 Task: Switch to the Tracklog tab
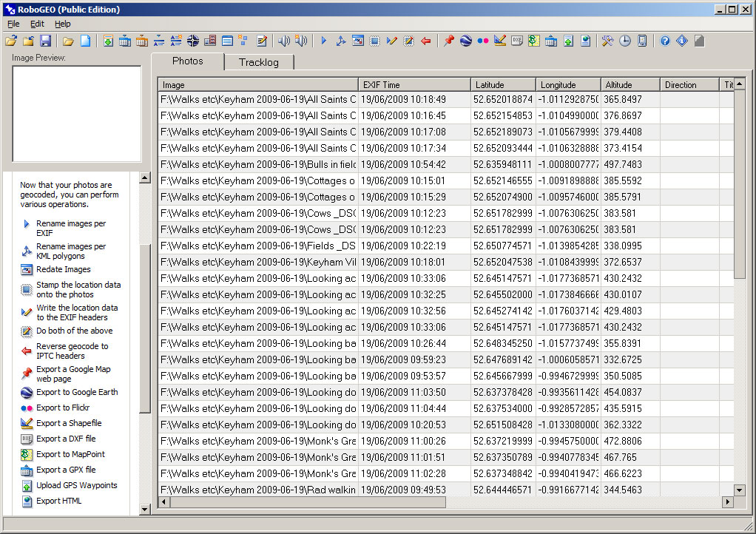[x=259, y=62]
